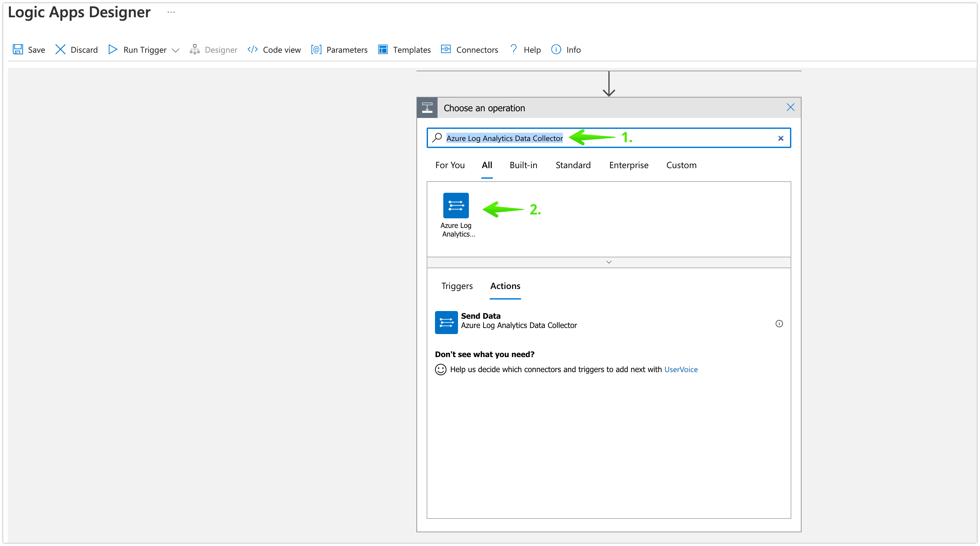This screenshot has height=546, width=980.
Task: Click the Templates icon
Action: coord(383,50)
